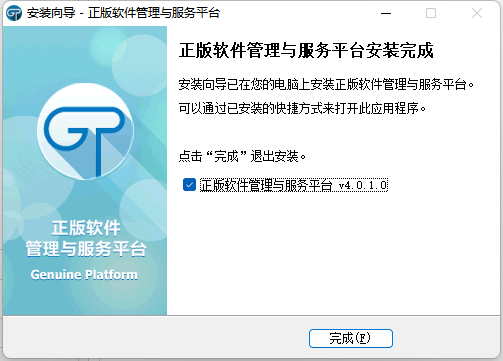Click the 正版软件 line on the banner

coord(86,228)
